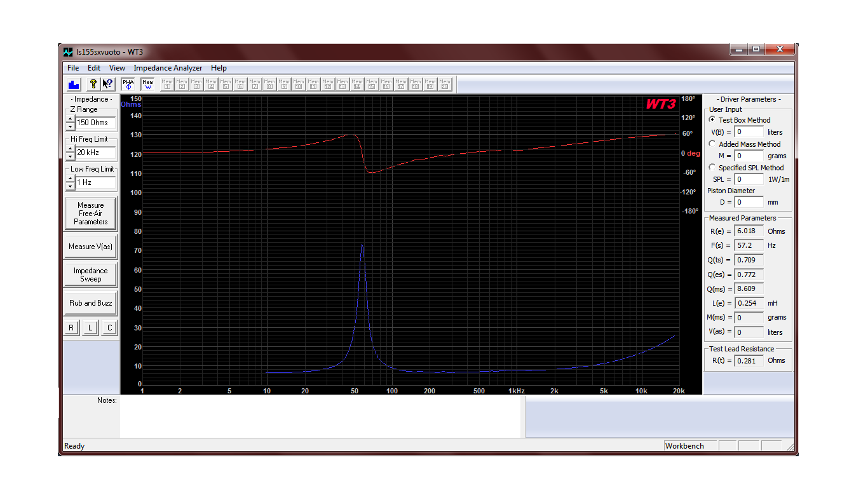Select the Mem 20 memory slot

coord(445,84)
